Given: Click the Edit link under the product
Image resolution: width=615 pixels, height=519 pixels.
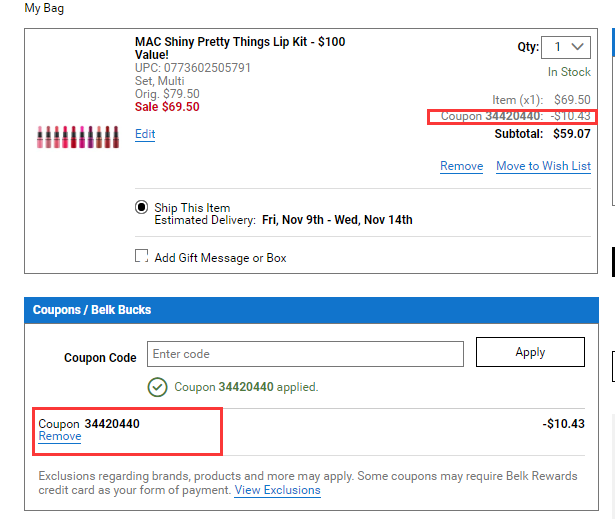Looking at the screenshot, I should pyautogui.click(x=145, y=134).
